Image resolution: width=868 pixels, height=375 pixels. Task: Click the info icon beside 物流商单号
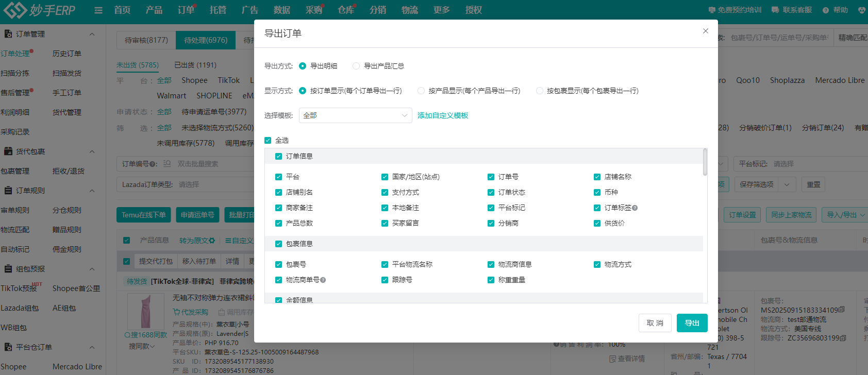click(x=323, y=280)
